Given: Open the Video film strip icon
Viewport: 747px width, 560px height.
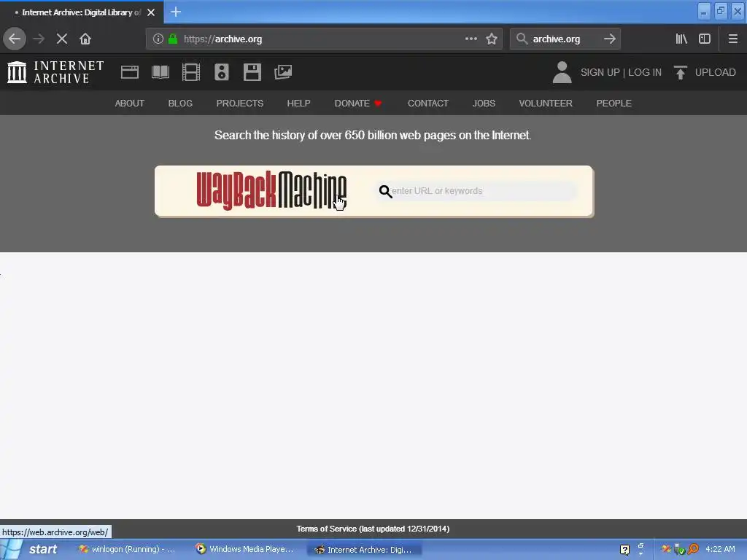Looking at the screenshot, I should [x=191, y=72].
